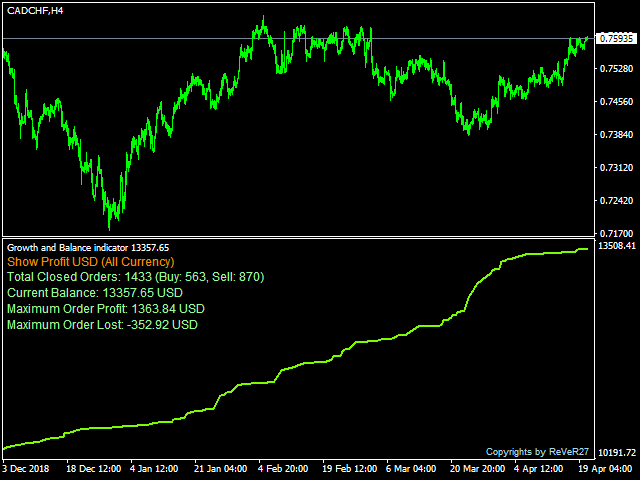This screenshot has height=480, width=640.
Task: Click the 10191.72 indicator scale minimum
Action: click(617, 453)
